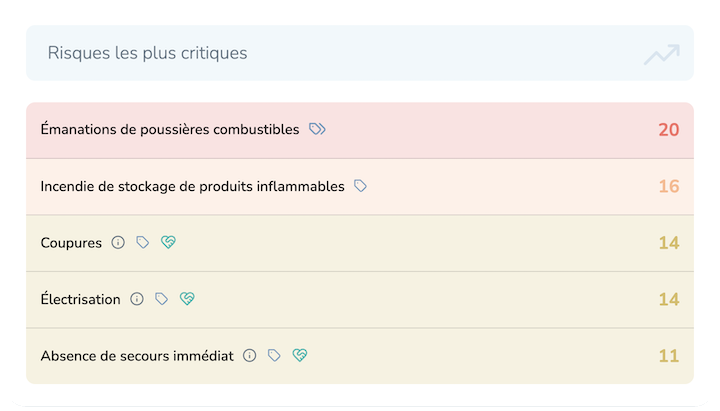This screenshot has height=411, width=720.
Task: Click the orange score 16
Action: (668, 187)
